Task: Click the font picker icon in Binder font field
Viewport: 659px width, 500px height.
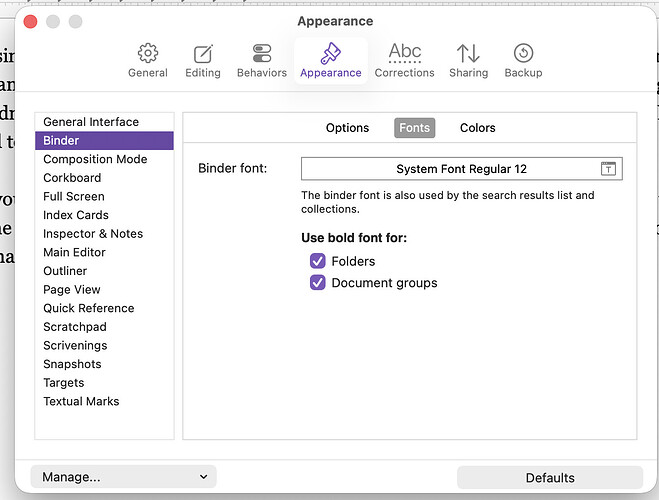Action: [608, 168]
